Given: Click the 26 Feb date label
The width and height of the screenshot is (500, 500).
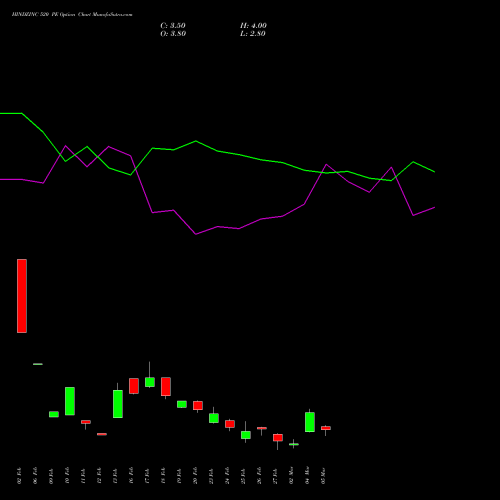Looking at the screenshot, I should point(259,476).
